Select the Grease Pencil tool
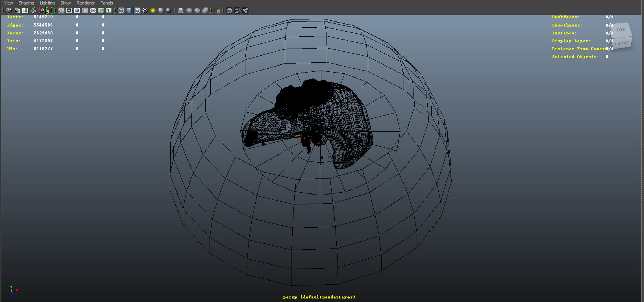This screenshot has height=302, width=644. click(x=49, y=11)
